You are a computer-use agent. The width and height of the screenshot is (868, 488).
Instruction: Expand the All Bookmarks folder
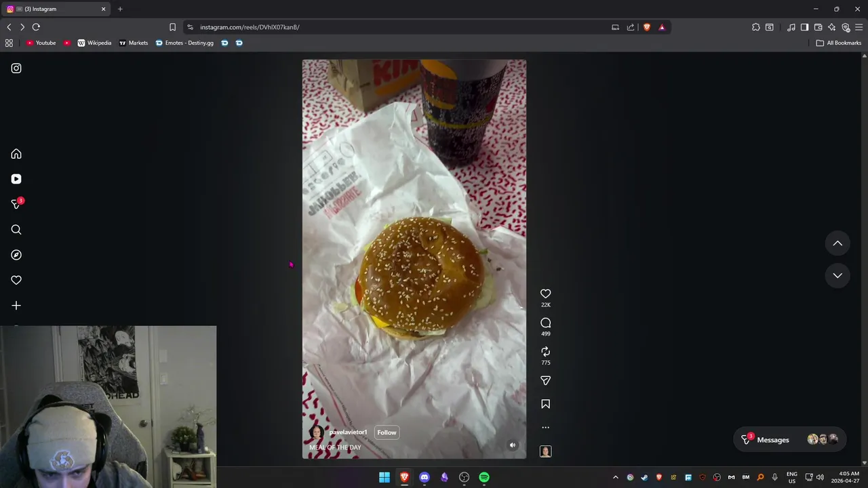click(839, 43)
